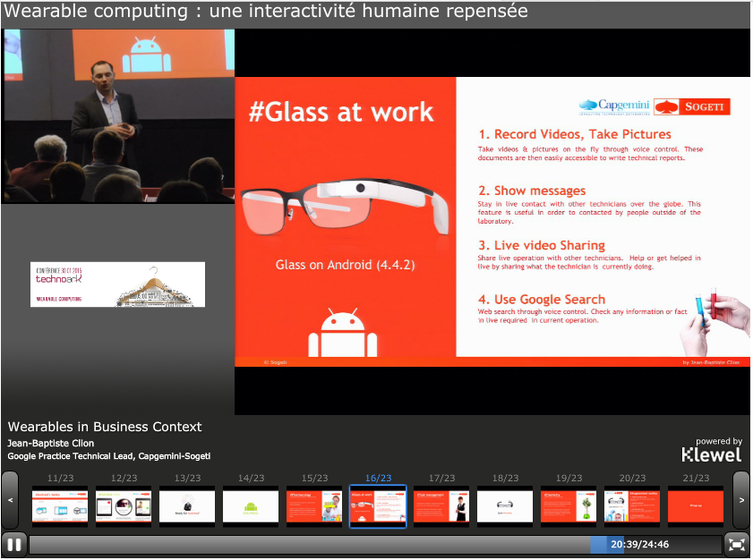Click the 'powered by' caption
753x560 pixels.
point(719,441)
